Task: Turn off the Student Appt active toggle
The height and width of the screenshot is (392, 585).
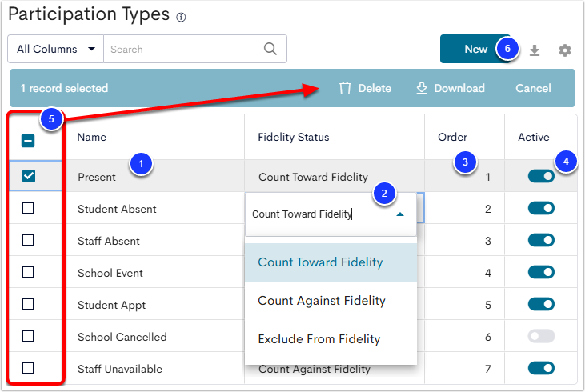Action: tap(541, 304)
